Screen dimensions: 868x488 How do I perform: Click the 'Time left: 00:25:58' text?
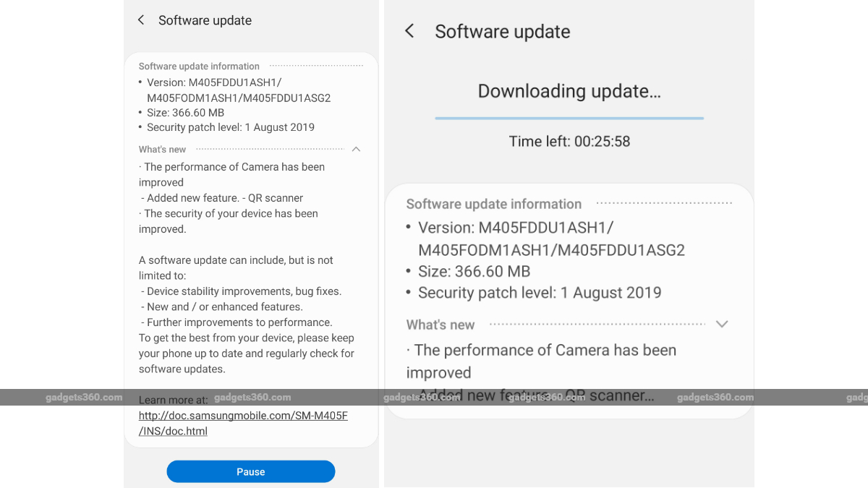569,141
